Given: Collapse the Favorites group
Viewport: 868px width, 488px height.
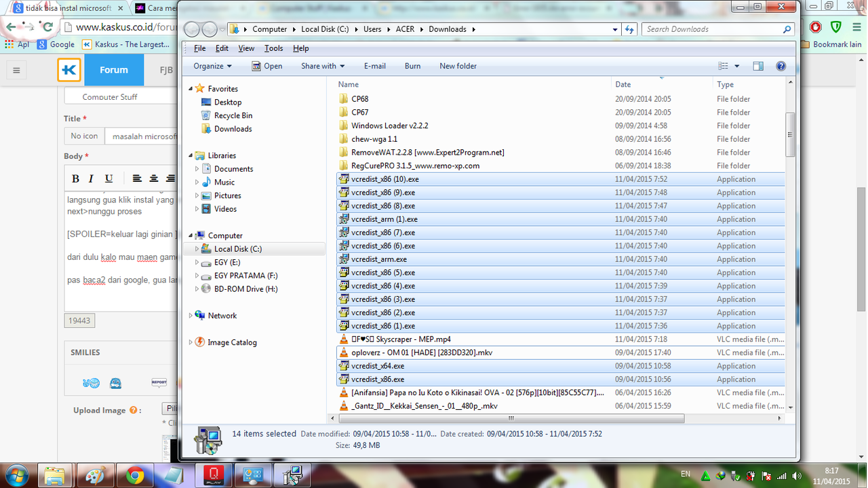Looking at the screenshot, I should pyautogui.click(x=191, y=89).
